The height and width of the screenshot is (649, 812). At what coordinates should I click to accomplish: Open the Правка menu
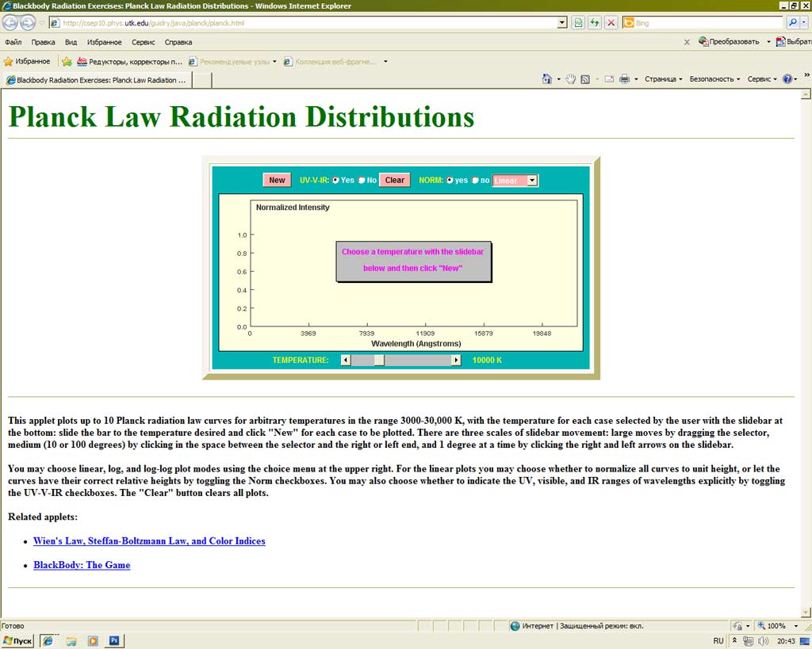pos(43,42)
